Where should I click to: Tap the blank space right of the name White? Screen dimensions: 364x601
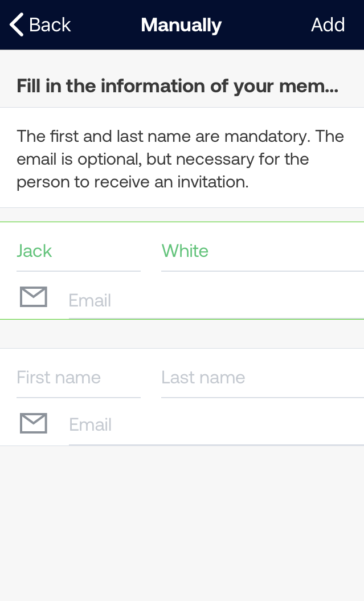tap(285, 251)
